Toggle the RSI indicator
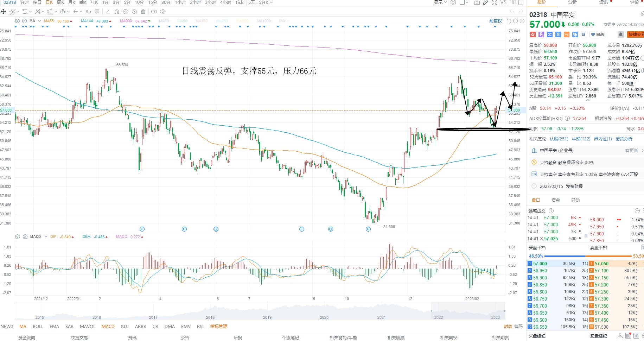This screenshot has width=644, height=341. (x=200, y=326)
